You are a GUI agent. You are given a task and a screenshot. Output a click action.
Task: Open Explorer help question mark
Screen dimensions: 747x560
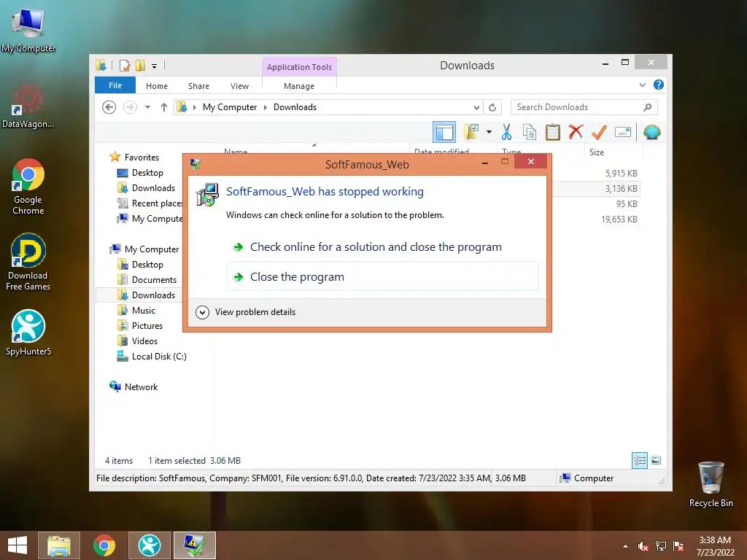[659, 85]
